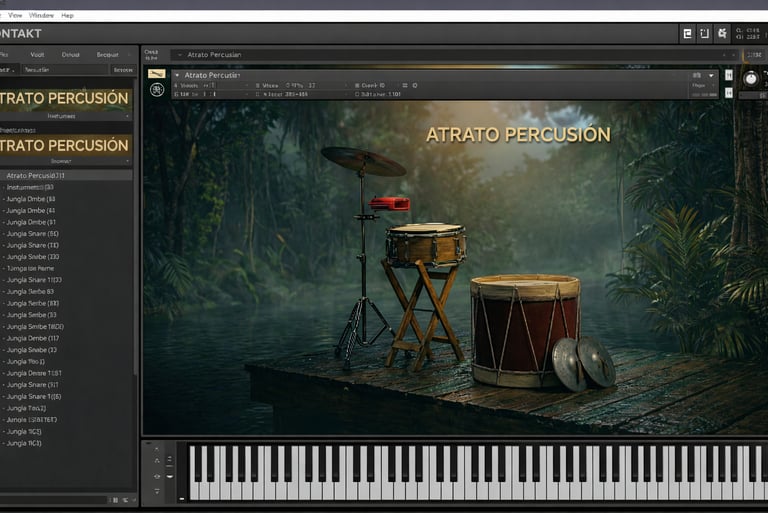Toggle the checkbox on the row below Quenk ID
Viewport: 768px width, 513px height.
(x=357, y=94)
